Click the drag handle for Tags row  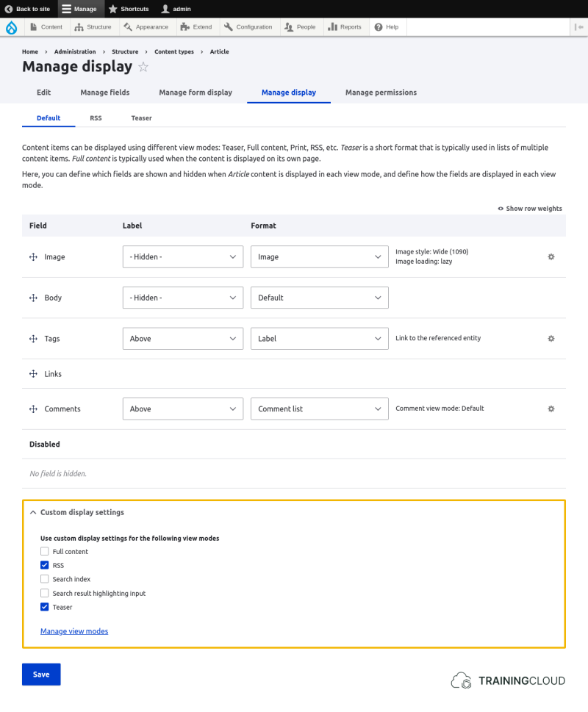pyautogui.click(x=33, y=339)
